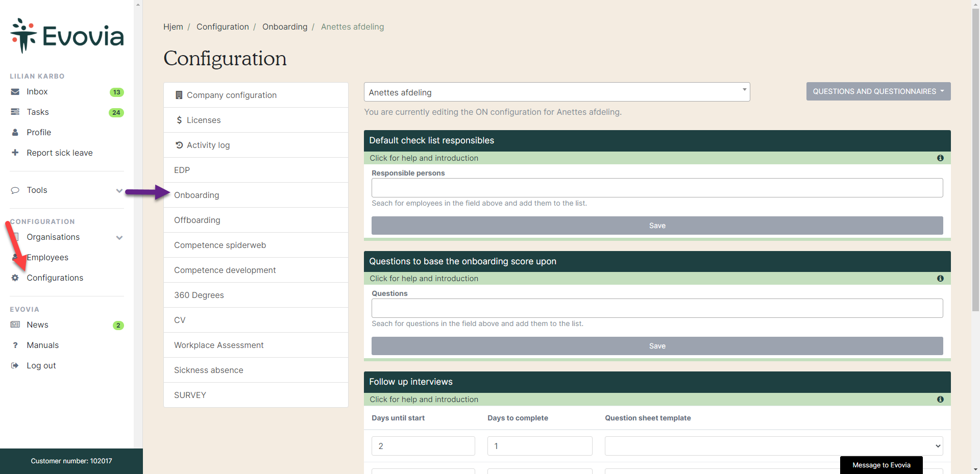Open the Manuals page

point(43,345)
